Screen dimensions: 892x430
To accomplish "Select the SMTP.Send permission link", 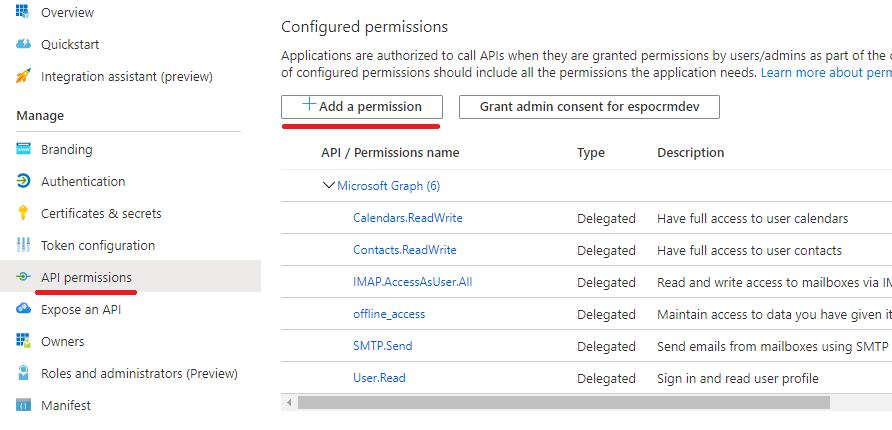I will click(382, 346).
